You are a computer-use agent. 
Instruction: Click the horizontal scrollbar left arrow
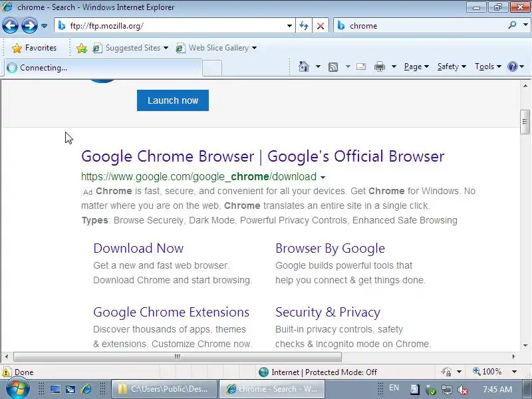pyautogui.click(x=7, y=356)
